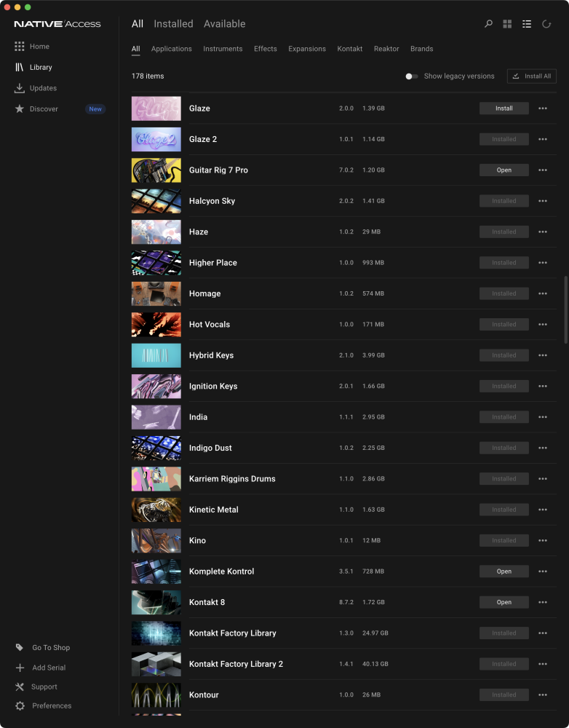Filter by Kontakt category
The image size is (569, 728).
[350, 49]
